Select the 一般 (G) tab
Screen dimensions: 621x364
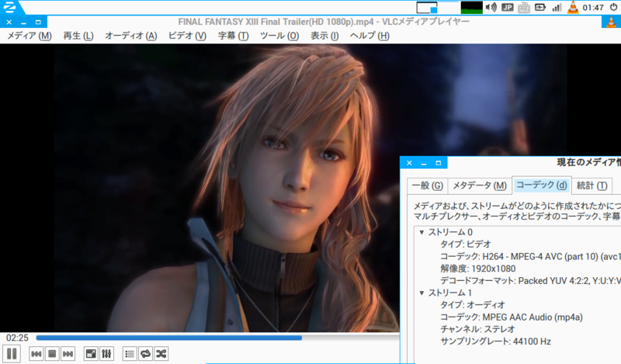point(428,185)
